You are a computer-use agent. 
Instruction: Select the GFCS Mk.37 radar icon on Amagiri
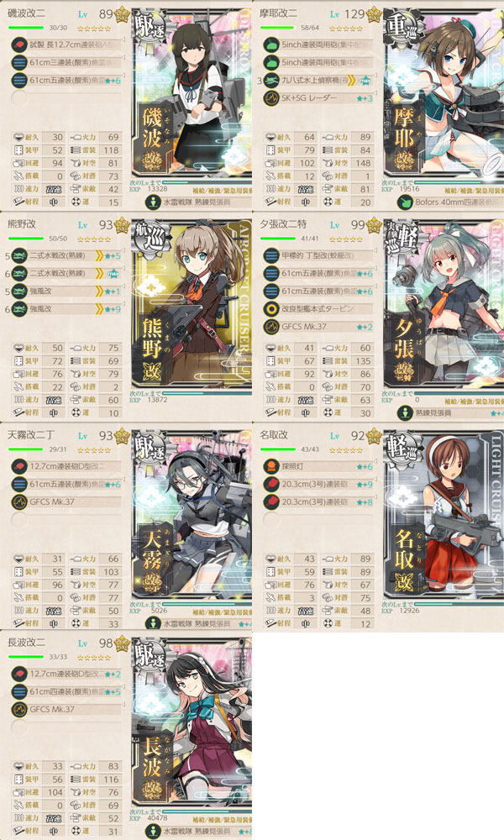point(19,501)
